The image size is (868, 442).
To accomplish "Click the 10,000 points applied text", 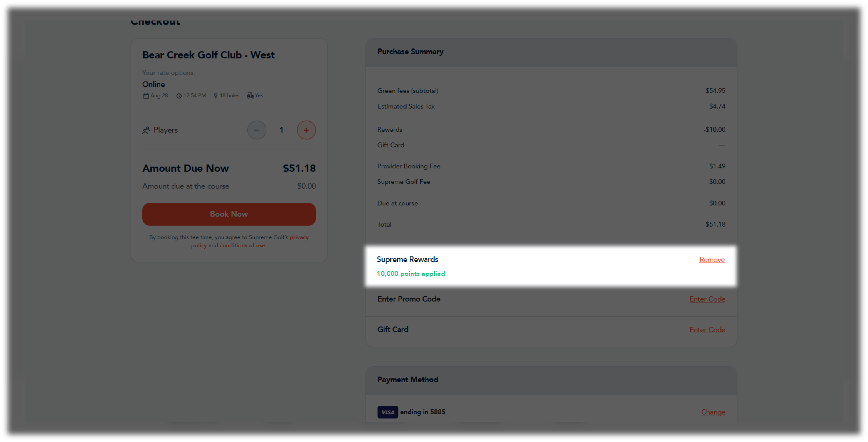I will (411, 274).
